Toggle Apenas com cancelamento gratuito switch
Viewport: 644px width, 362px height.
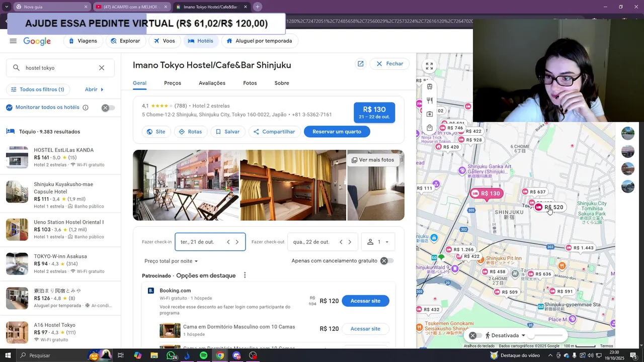[387, 260]
